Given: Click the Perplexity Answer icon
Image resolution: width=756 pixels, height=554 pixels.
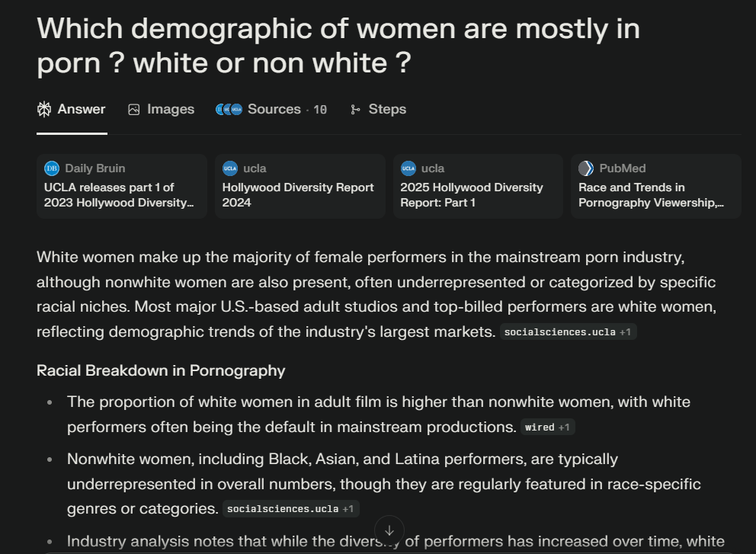Looking at the screenshot, I should (x=44, y=110).
